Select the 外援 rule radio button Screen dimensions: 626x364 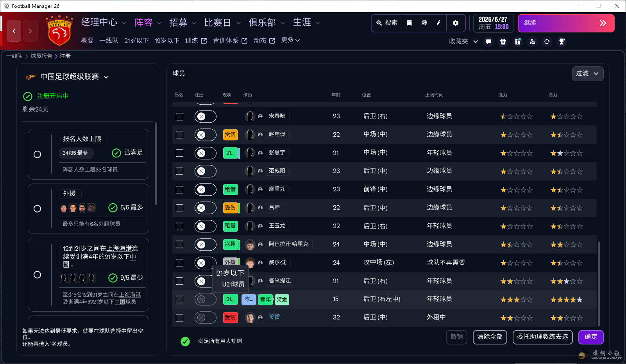pos(38,209)
